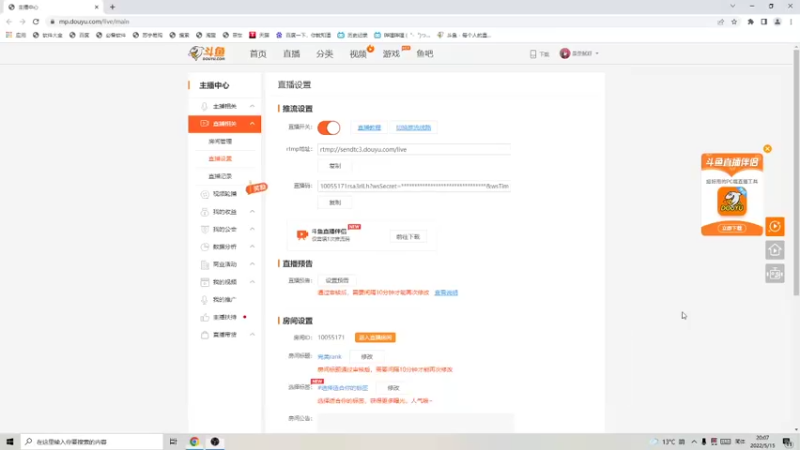Open a new browser tab
The image size is (800, 450).
112,7
